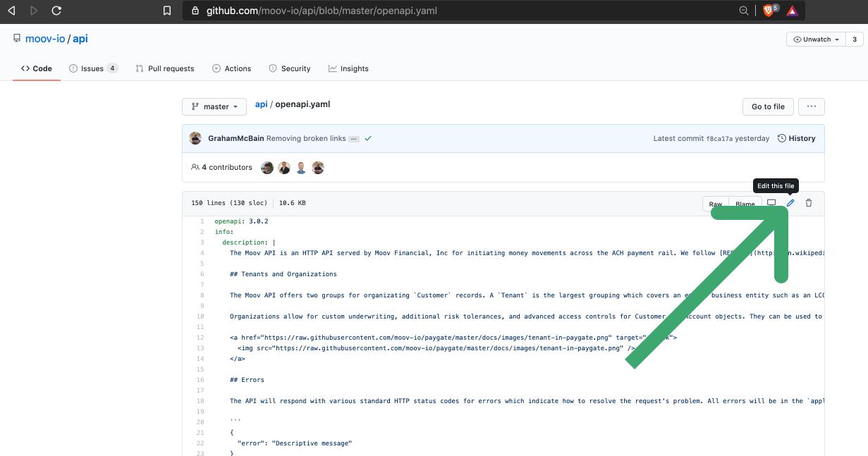
Task: Click the address bar URL field
Action: (x=458, y=11)
